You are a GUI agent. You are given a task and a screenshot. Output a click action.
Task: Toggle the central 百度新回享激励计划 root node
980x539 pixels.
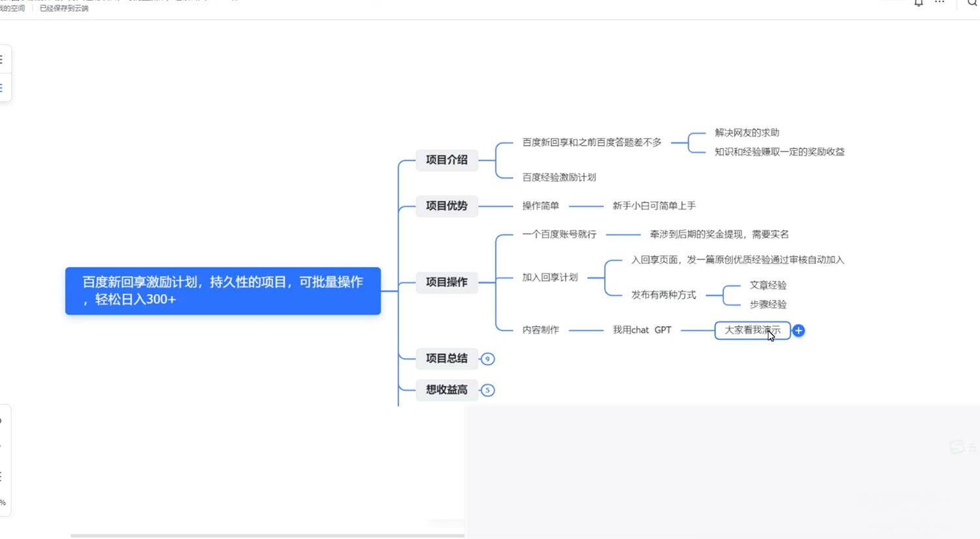(x=222, y=291)
